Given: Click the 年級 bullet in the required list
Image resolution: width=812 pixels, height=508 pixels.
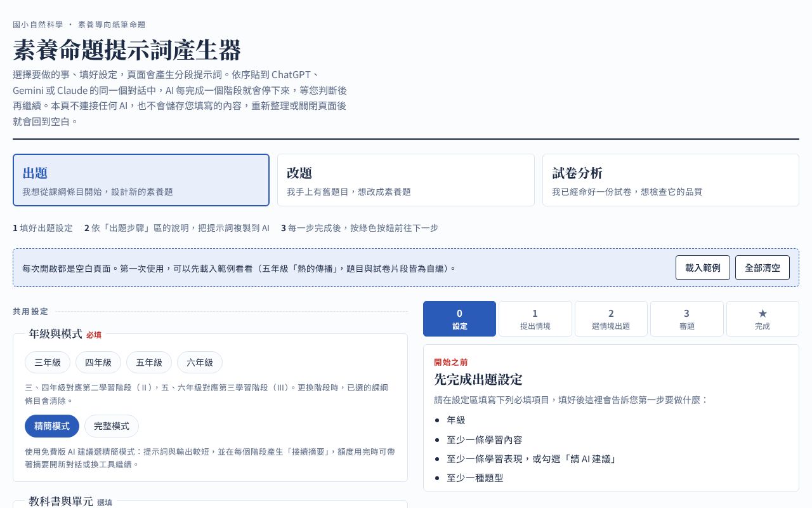Looking at the screenshot, I should point(456,420).
